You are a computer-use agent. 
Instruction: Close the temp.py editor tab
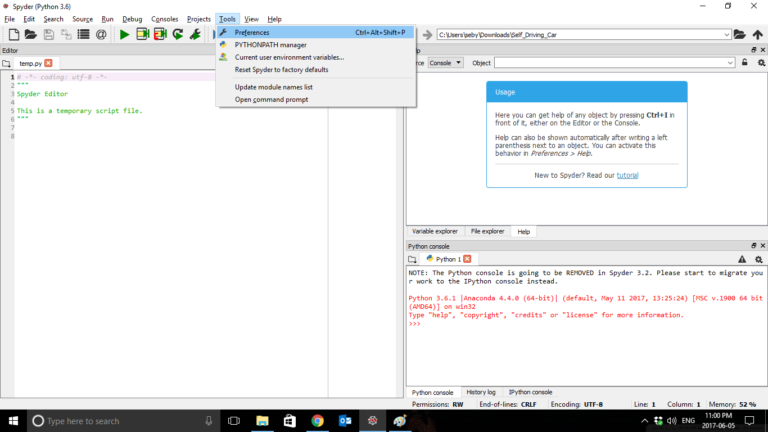pyautogui.click(x=48, y=63)
